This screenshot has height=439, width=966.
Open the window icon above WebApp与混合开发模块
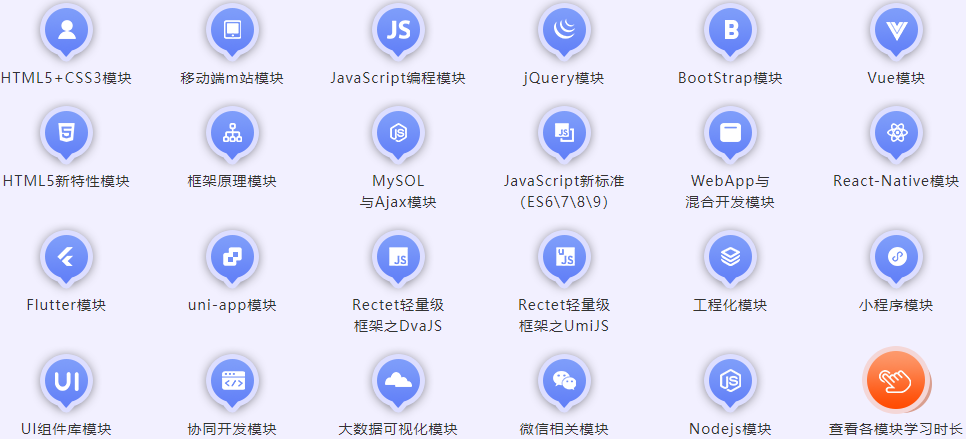point(730,133)
